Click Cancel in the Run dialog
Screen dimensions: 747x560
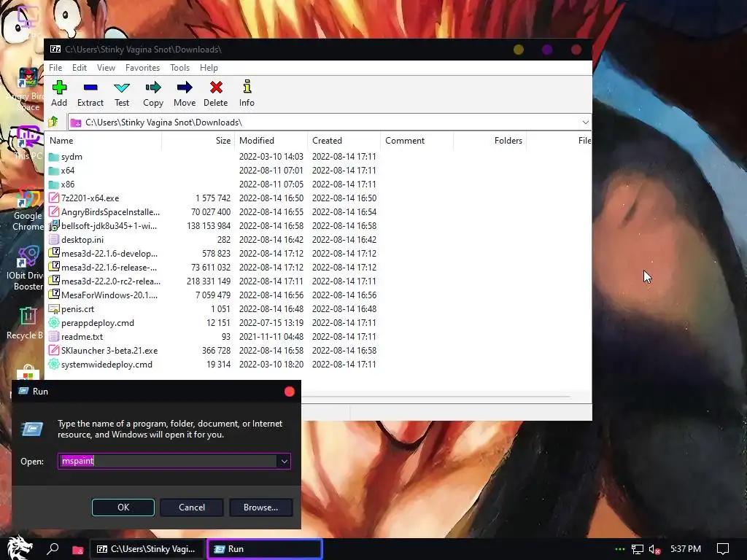tap(192, 507)
